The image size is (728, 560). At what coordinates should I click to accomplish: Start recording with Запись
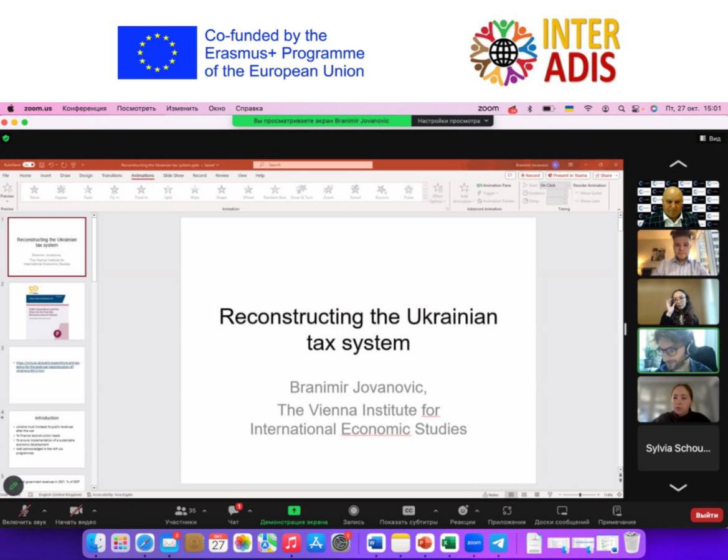(354, 515)
